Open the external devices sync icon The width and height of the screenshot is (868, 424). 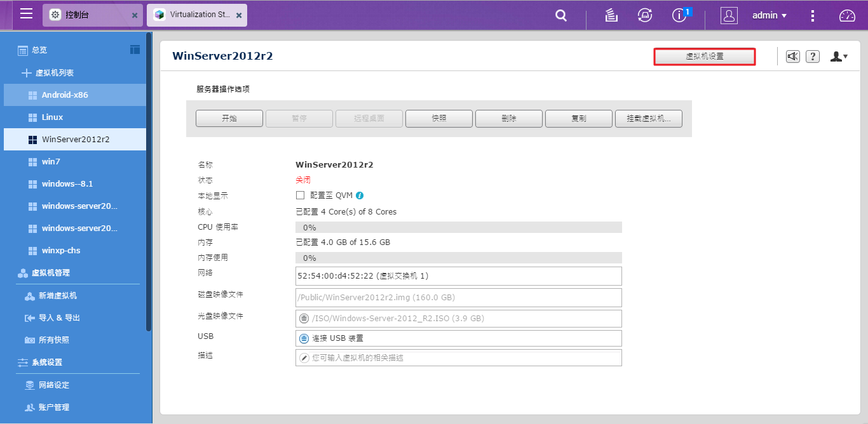[x=645, y=16]
